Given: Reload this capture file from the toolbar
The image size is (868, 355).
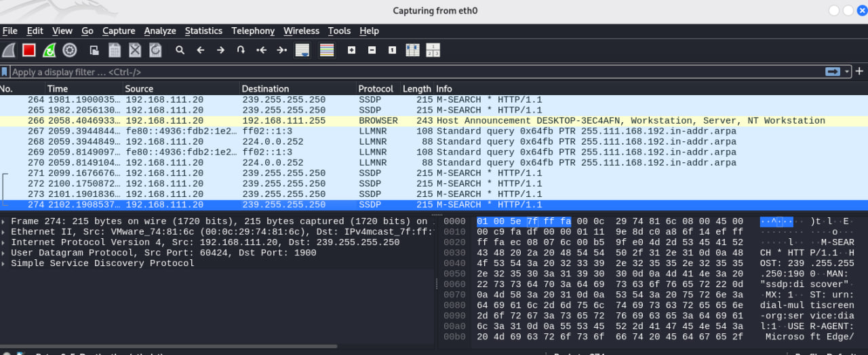Looking at the screenshot, I should 155,50.
